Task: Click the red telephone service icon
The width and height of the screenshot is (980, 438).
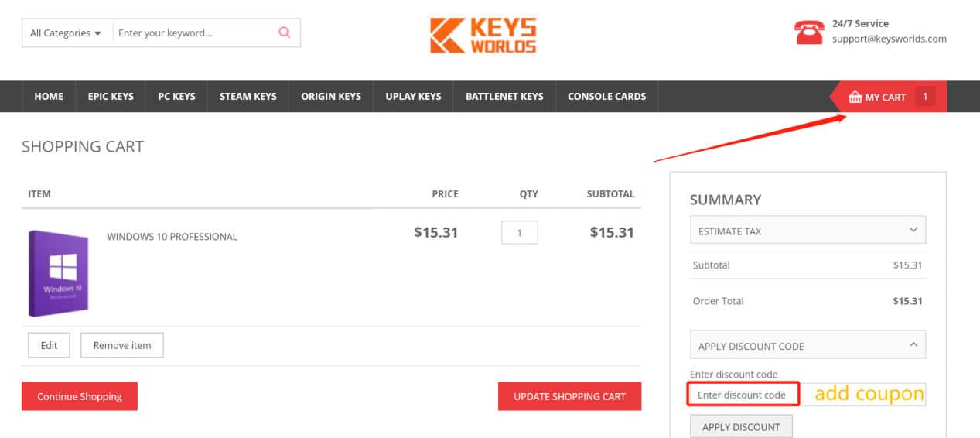Action: [809, 32]
